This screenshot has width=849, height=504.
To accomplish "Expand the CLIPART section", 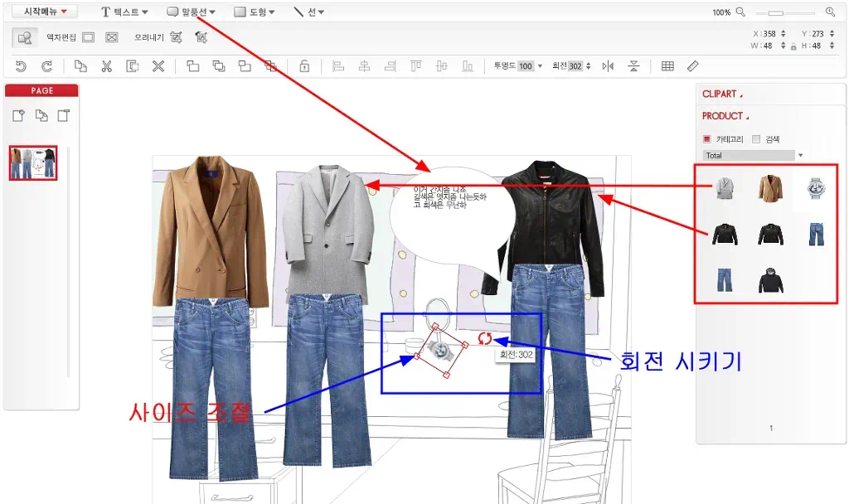I will [722, 94].
